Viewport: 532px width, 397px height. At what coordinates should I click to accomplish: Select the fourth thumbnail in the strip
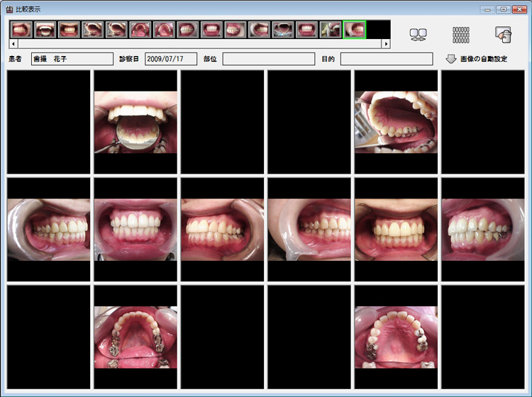(93, 30)
